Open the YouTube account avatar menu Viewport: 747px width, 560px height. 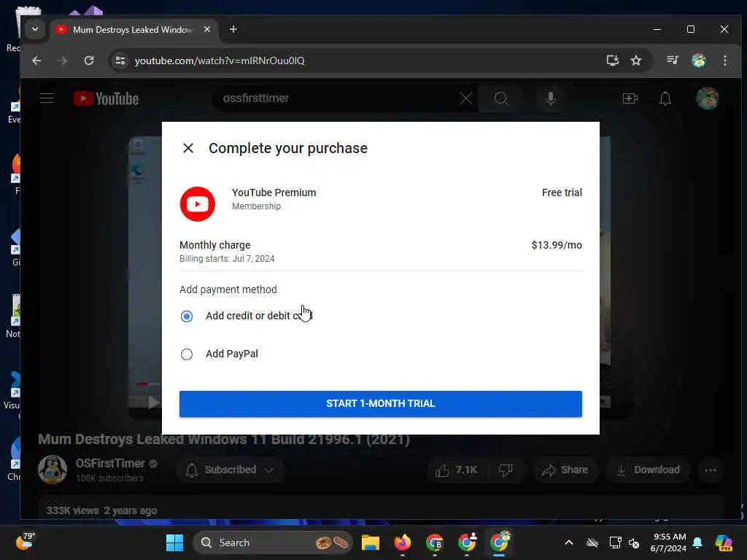coord(707,98)
